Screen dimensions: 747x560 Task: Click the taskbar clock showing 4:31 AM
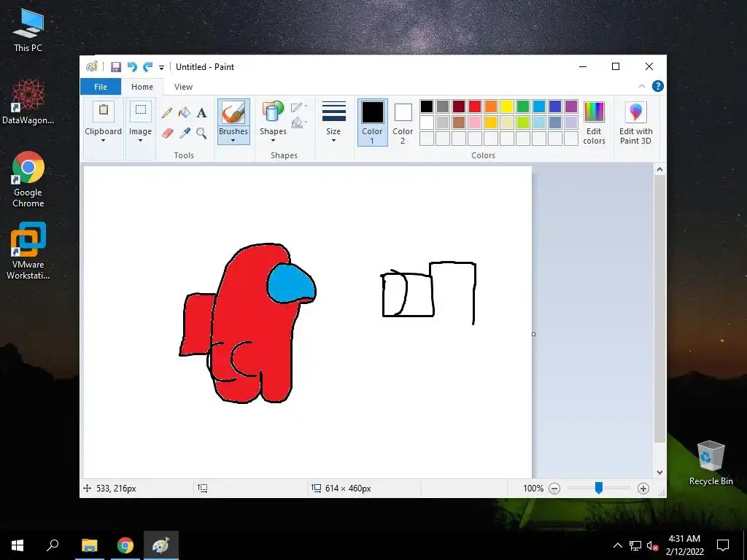(x=684, y=545)
